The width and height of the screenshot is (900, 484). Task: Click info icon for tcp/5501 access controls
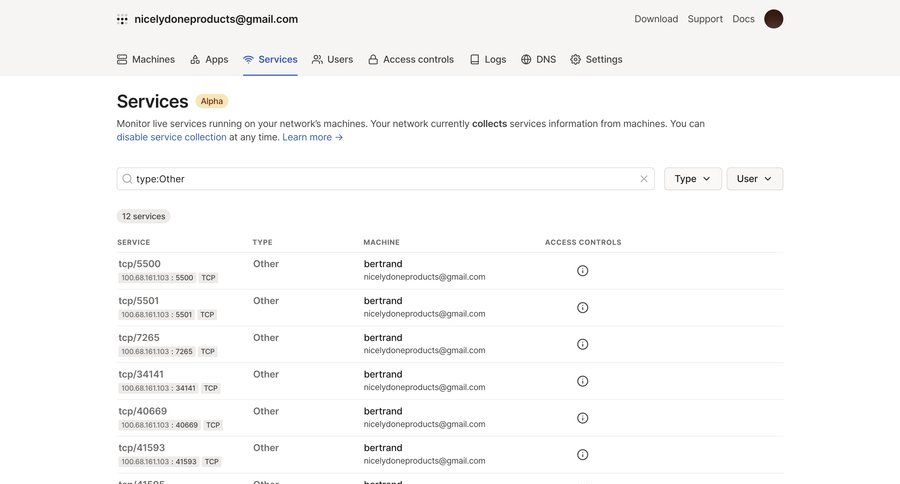pyautogui.click(x=583, y=308)
